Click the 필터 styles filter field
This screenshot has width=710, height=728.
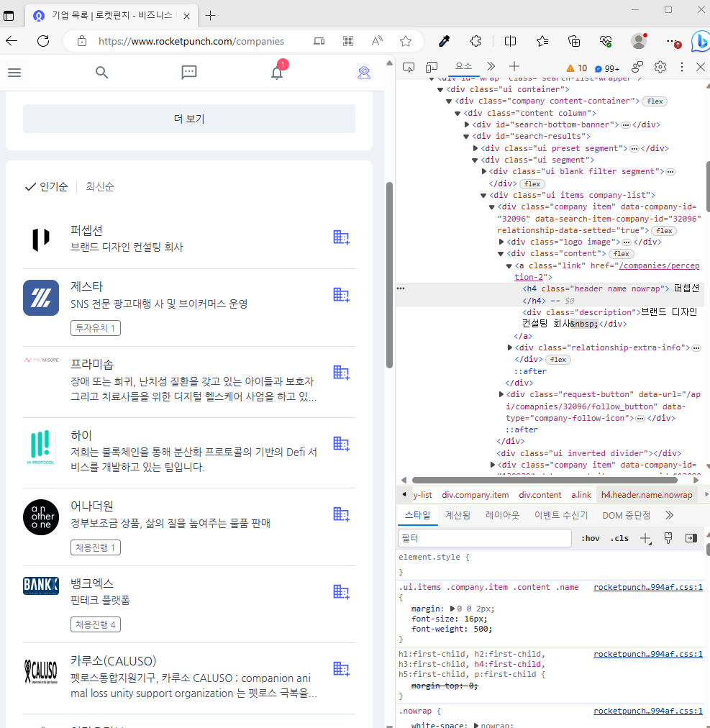point(484,538)
